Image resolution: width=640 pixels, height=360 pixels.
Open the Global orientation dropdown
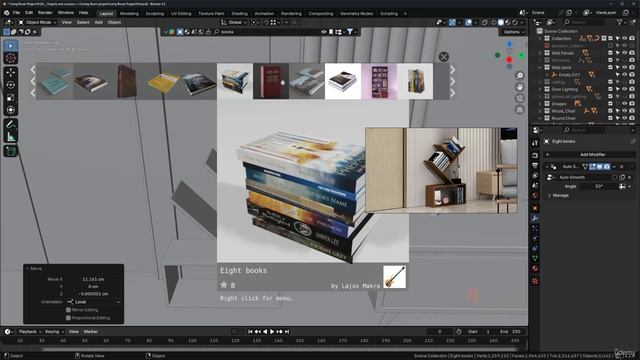(234, 22)
